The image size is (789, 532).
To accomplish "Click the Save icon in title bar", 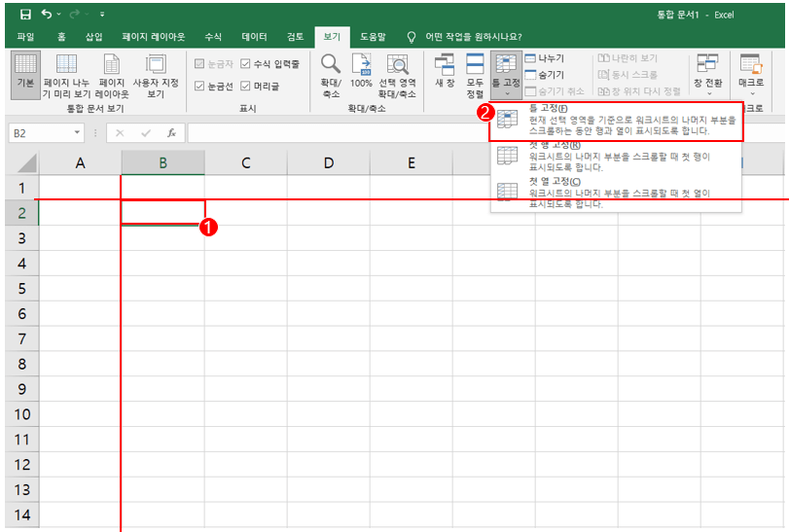I will click(x=25, y=14).
